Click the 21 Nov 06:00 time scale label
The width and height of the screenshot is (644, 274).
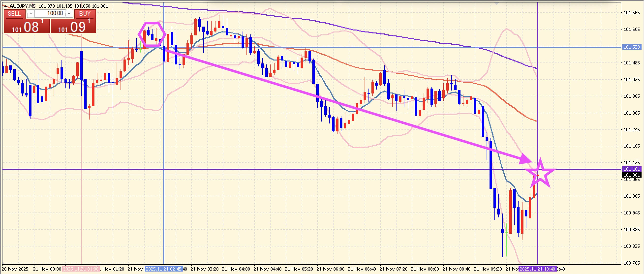coord(331,269)
